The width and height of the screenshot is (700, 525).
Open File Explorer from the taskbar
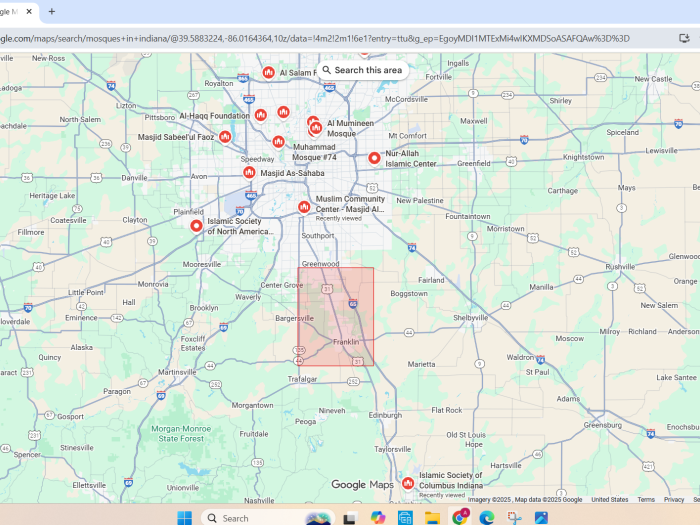point(432,517)
